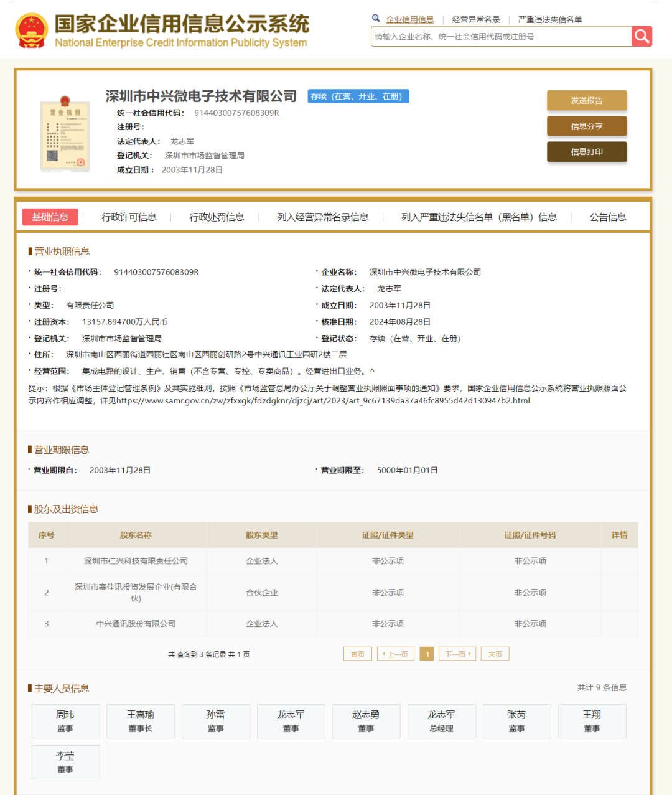Select page 1 in shareholder pagination
This screenshot has width=672, height=795.
(x=427, y=654)
